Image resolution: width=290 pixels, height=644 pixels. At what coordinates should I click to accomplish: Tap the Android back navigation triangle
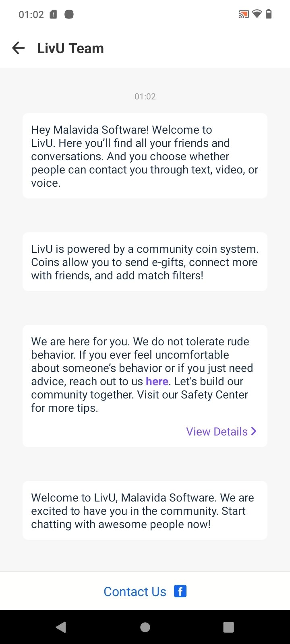click(61, 627)
